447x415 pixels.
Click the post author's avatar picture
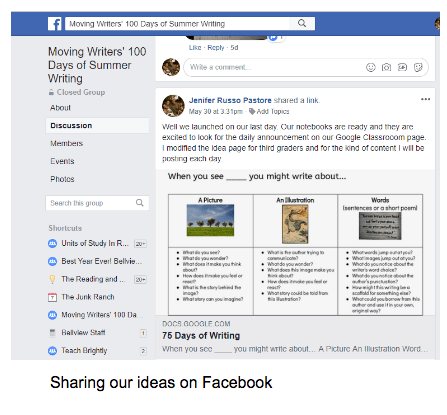pyautogui.click(x=173, y=106)
